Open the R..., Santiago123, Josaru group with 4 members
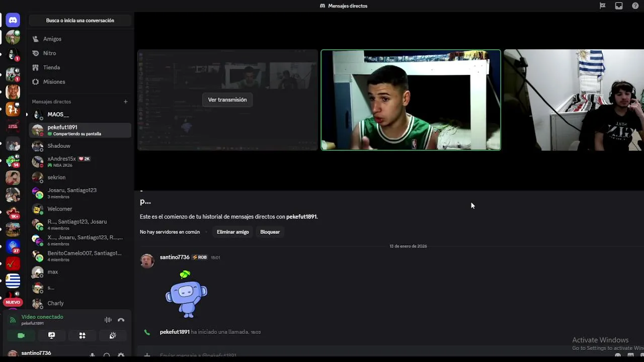Screen dimensions: 644x362 [80, 225]
